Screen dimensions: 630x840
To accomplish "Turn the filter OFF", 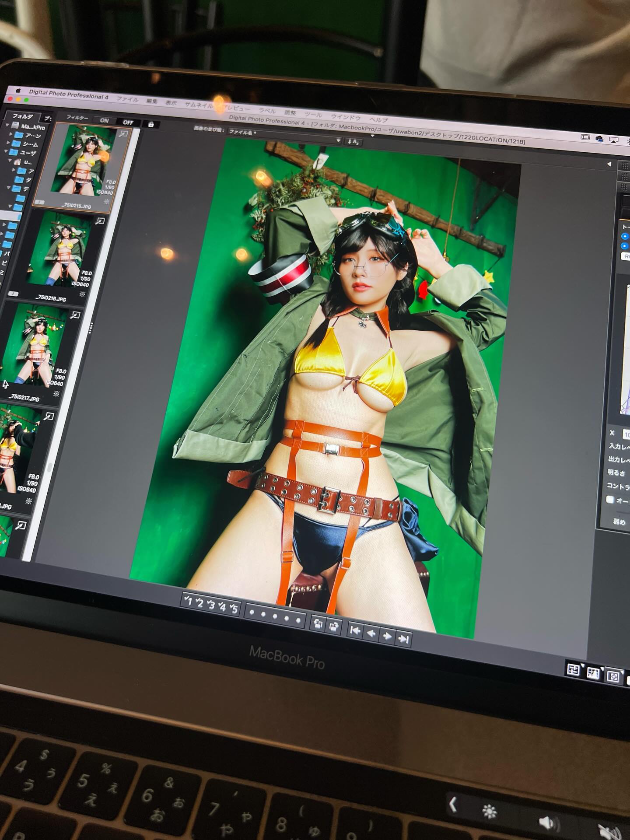I will (128, 122).
